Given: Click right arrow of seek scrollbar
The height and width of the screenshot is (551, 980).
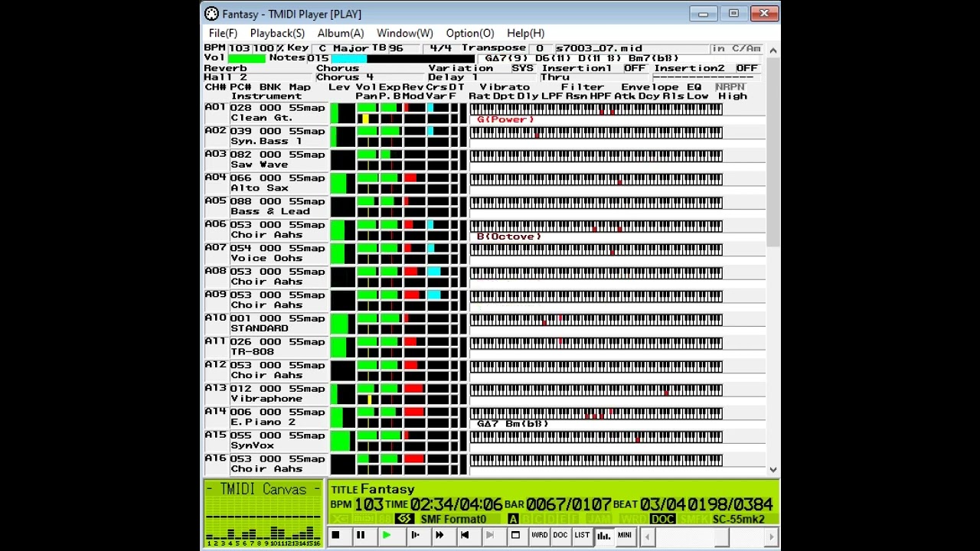Looking at the screenshot, I should 772,537.
